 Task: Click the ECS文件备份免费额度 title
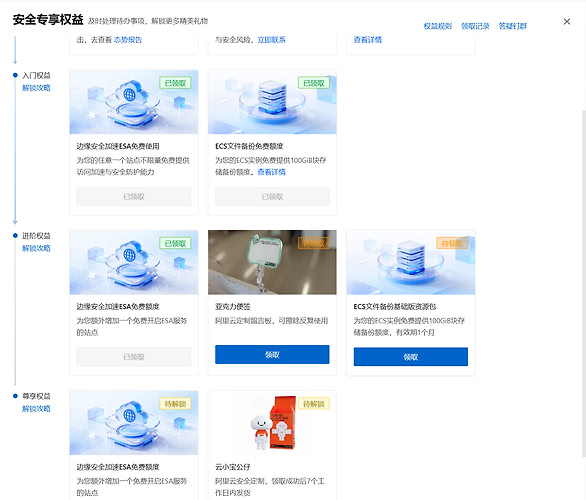pos(249,146)
